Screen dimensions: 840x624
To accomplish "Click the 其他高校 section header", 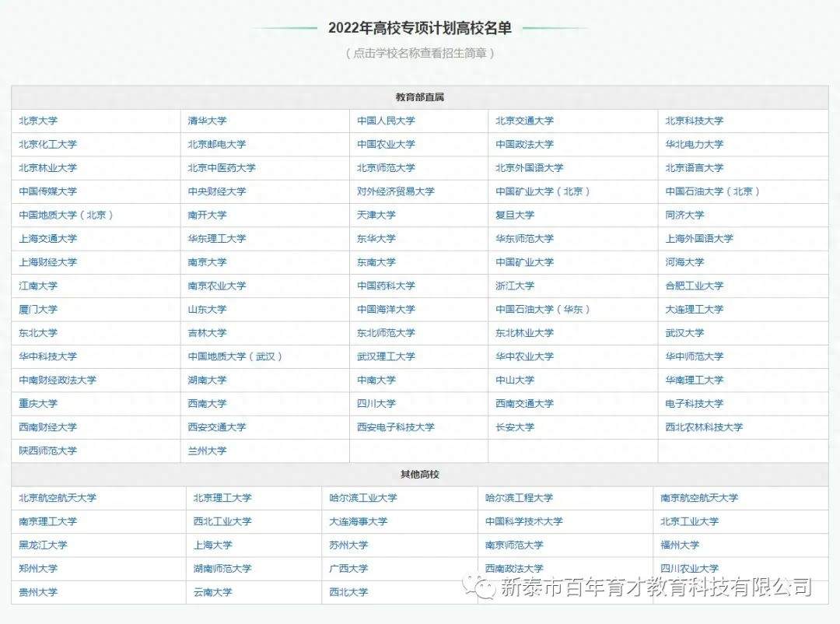I will [420, 475].
